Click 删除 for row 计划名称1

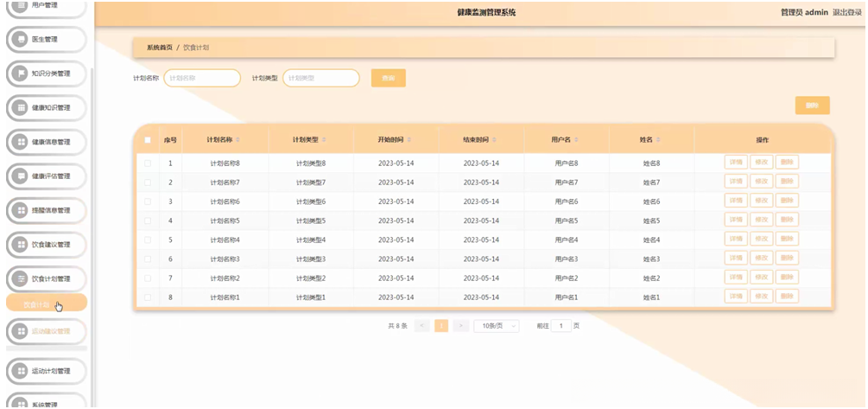[787, 297]
